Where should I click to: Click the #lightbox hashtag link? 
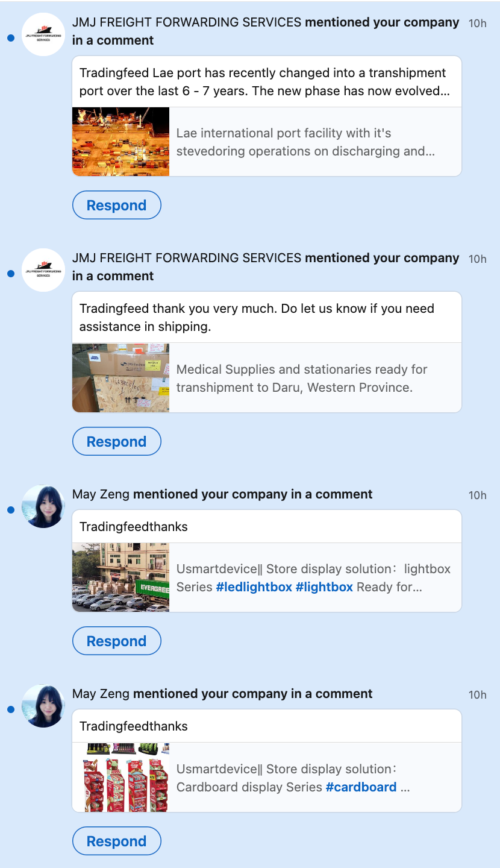click(324, 587)
